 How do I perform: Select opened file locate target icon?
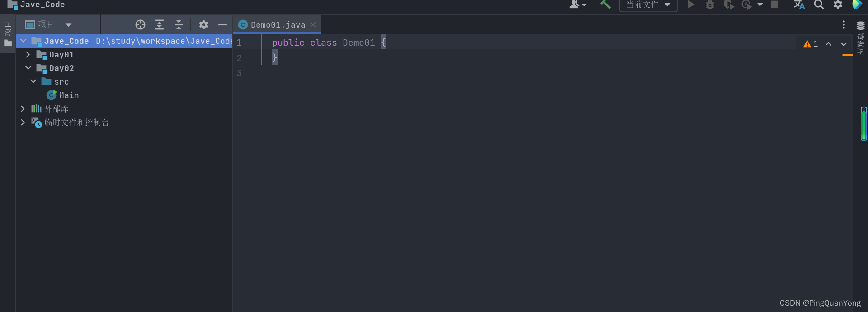(140, 24)
